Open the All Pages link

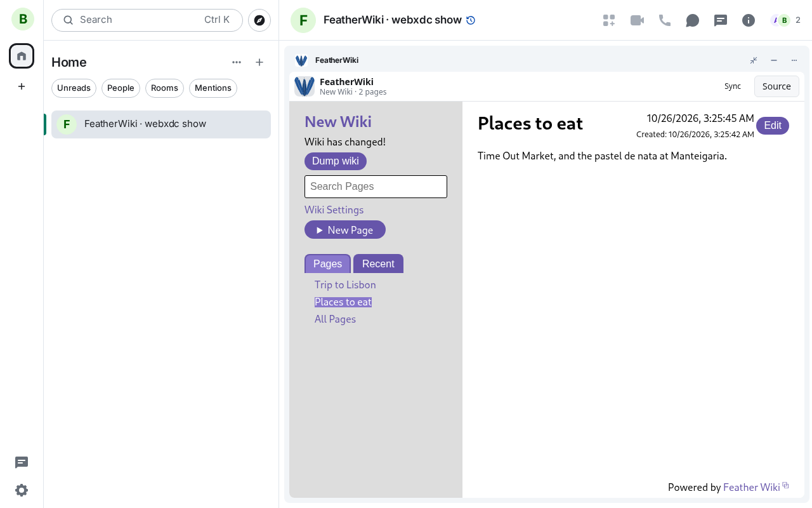click(335, 319)
